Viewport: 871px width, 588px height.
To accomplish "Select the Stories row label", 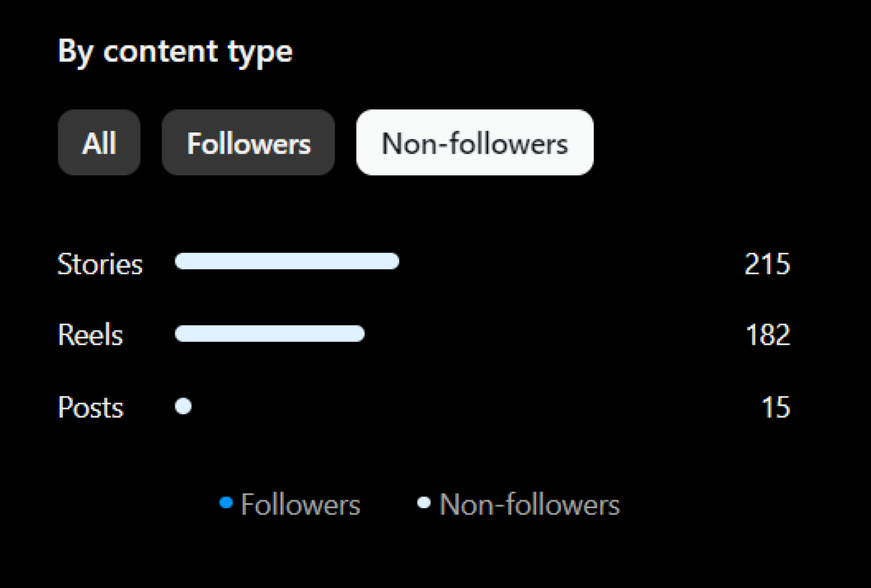I will [100, 264].
